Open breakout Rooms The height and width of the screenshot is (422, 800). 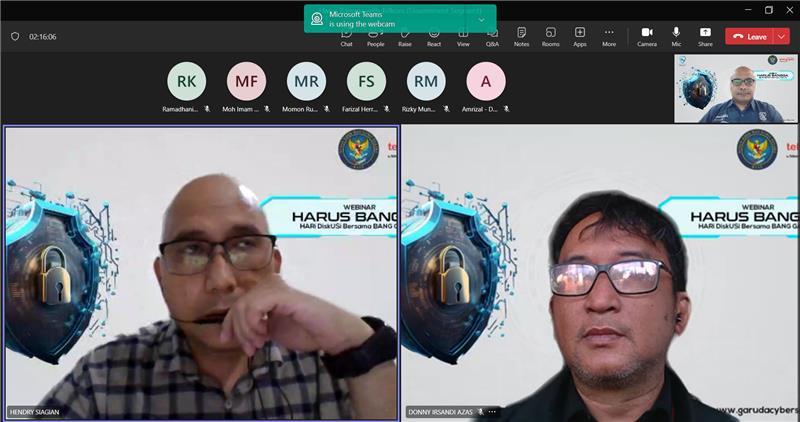pos(551,37)
